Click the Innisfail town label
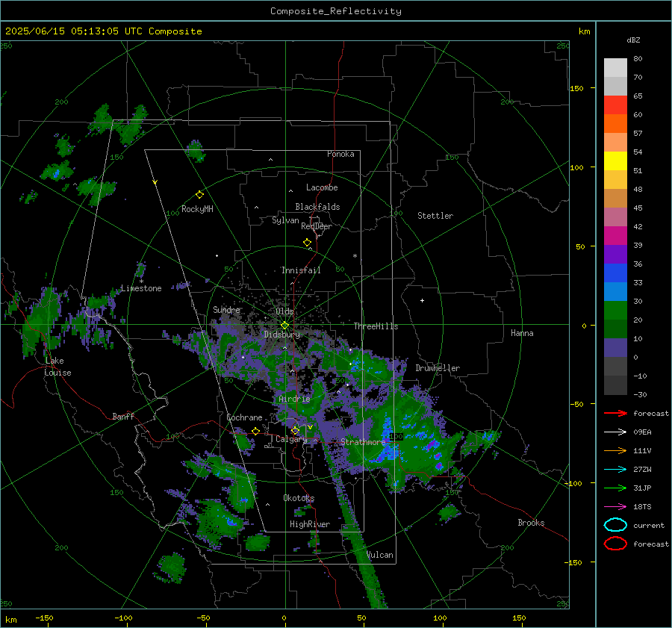Screen dimensions: 672x628 (301, 270)
